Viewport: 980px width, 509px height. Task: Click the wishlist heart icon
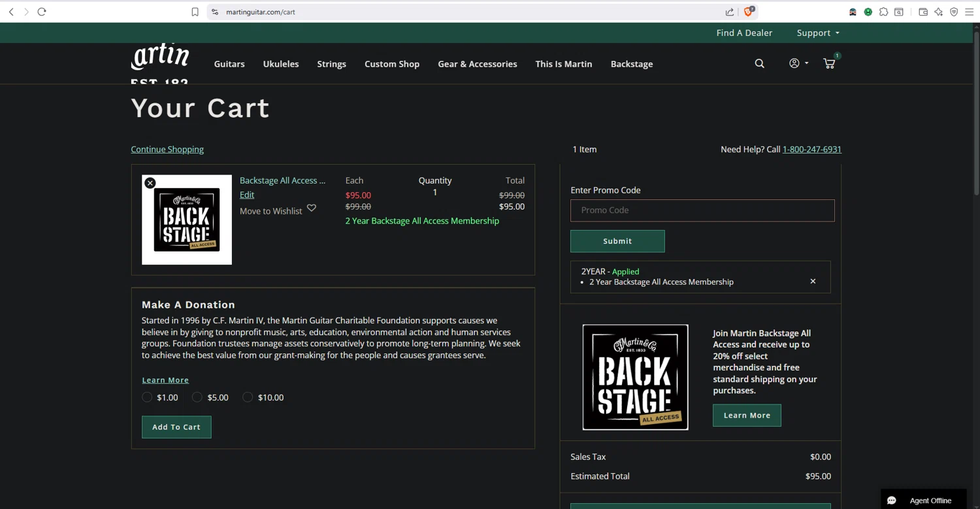[x=312, y=208]
